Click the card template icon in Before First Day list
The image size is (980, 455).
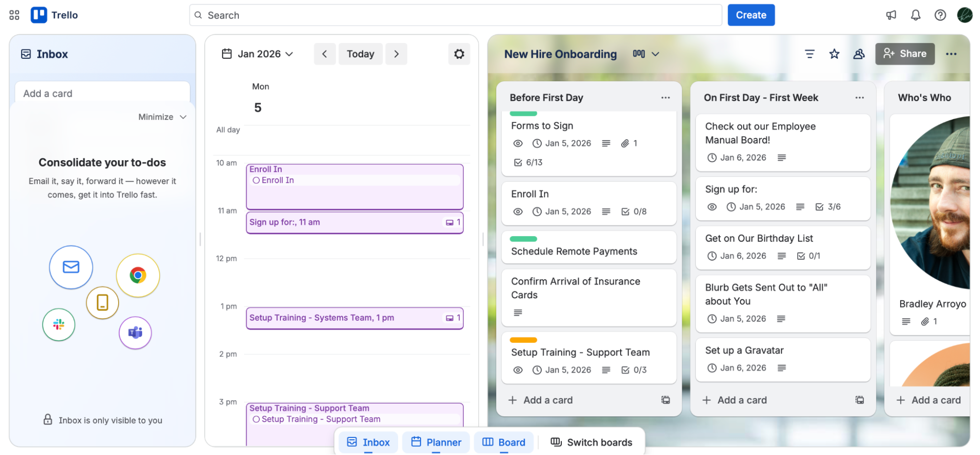click(x=665, y=400)
